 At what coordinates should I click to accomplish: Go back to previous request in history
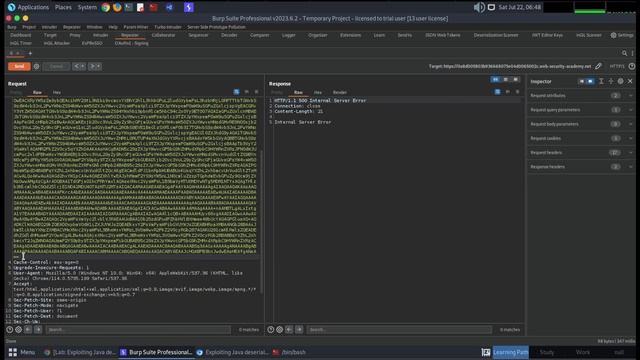click(76, 66)
